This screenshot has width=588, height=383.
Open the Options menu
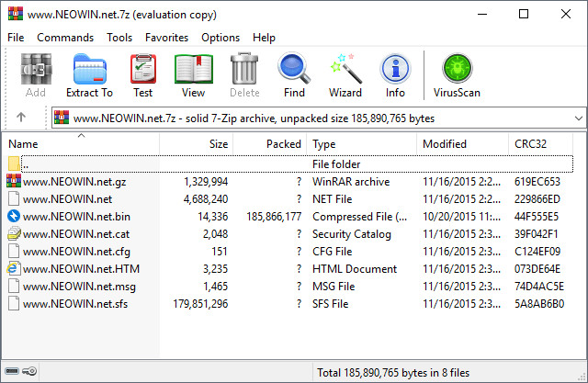click(x=220, y=38)
